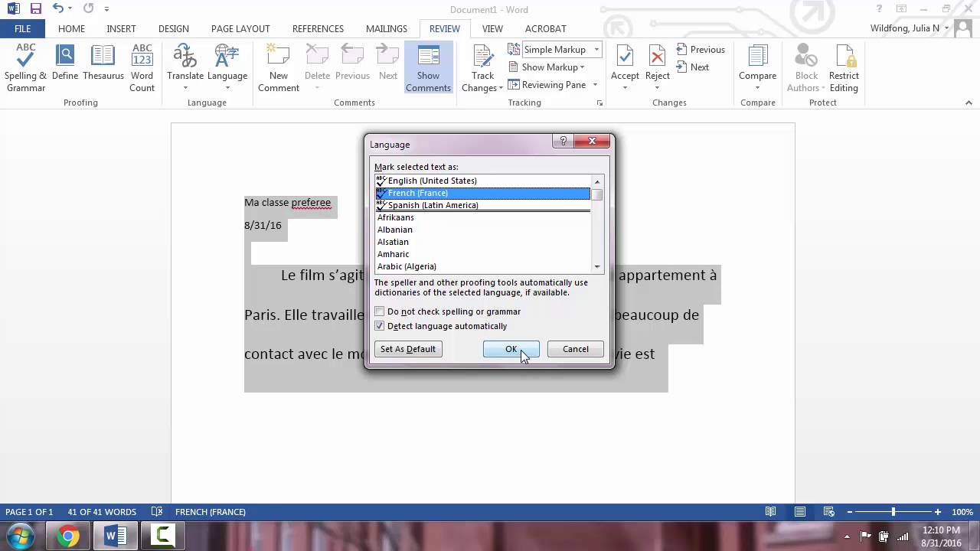Screen dimensions: 980x551
Task: Click the zoom slider handle
Action: 893,512
